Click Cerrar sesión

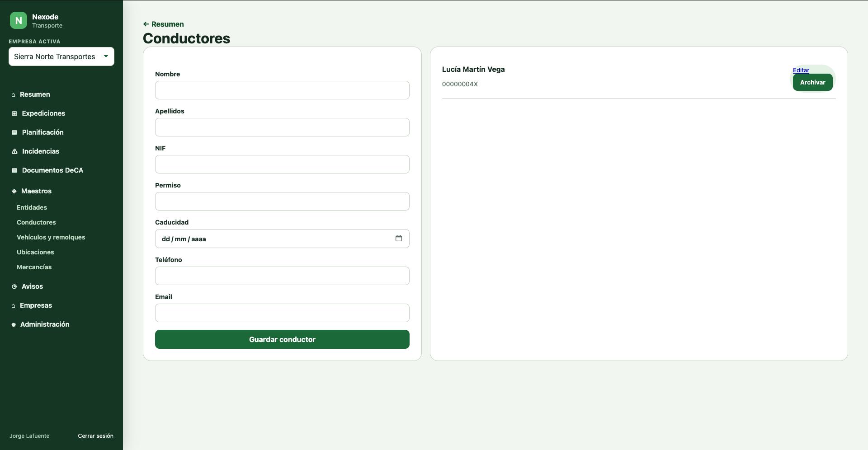tap(95, 436)
